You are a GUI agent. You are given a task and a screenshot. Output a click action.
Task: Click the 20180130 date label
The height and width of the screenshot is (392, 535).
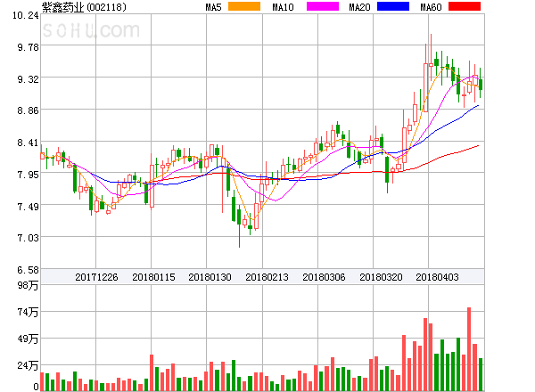(210, 277)
